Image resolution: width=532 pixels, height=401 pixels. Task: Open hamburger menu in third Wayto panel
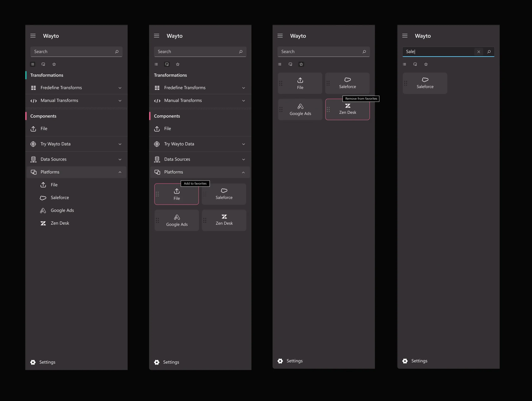pos(280,36)
